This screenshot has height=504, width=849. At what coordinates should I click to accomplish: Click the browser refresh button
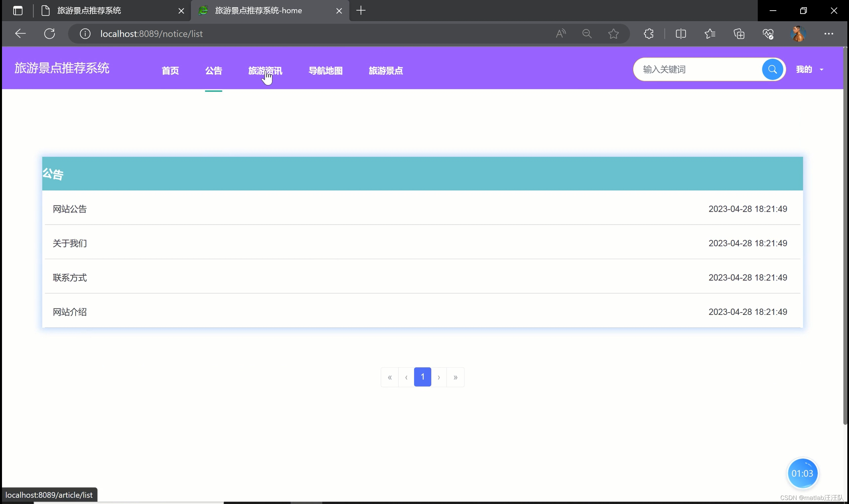click(x=49, y=34)
